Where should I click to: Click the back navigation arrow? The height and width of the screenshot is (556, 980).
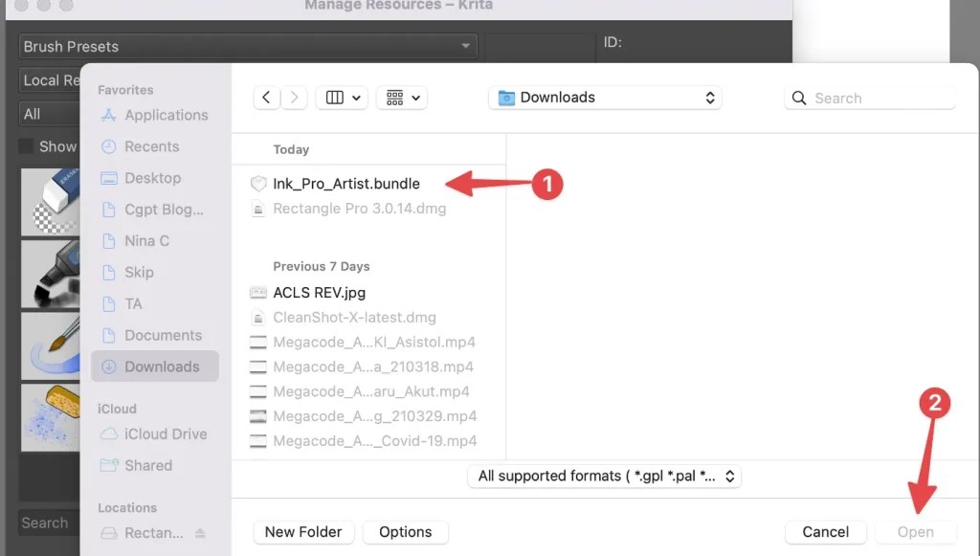coord(267,97)
